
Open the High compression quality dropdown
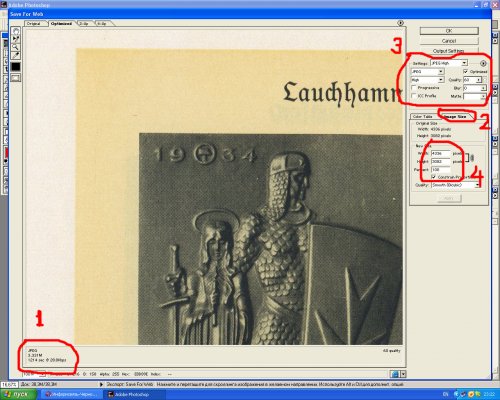point(427,80)
